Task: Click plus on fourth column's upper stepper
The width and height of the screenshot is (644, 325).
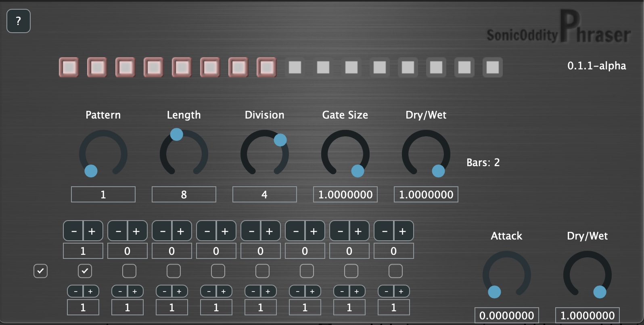Action: coord(226,231)
